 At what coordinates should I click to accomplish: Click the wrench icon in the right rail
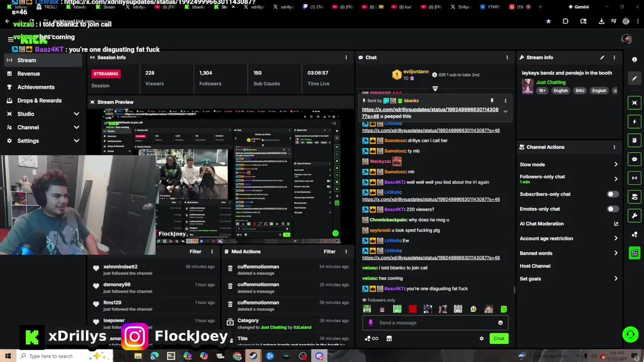point(634,216)
